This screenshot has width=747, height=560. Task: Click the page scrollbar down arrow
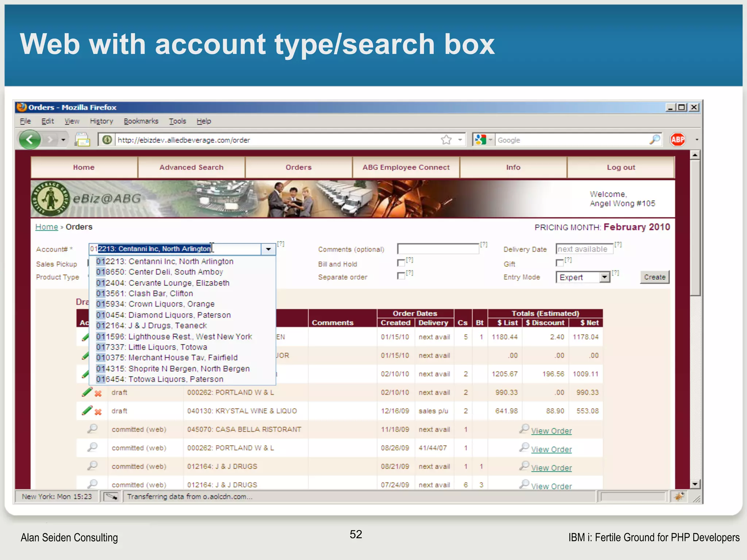pyautogui.click(x=695, y=484)
